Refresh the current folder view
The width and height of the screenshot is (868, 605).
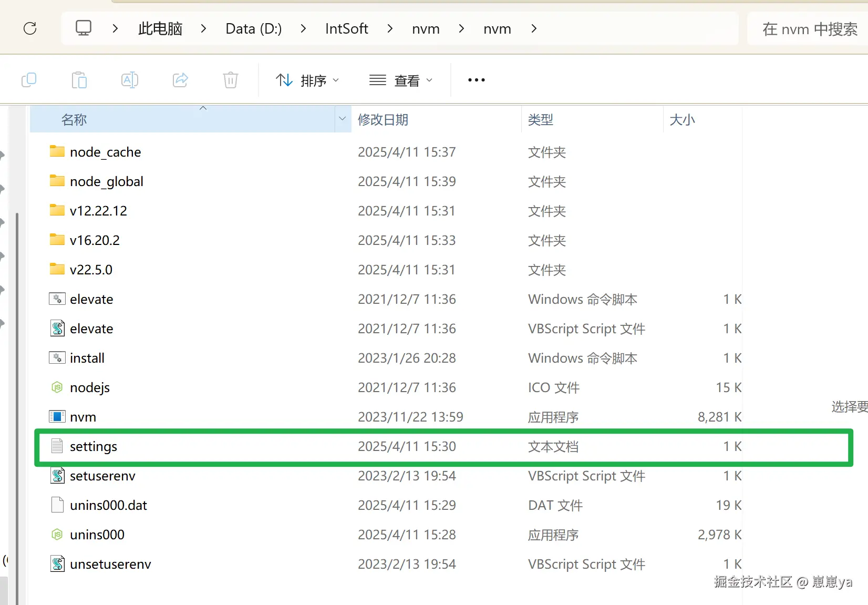tap(30, 28)
